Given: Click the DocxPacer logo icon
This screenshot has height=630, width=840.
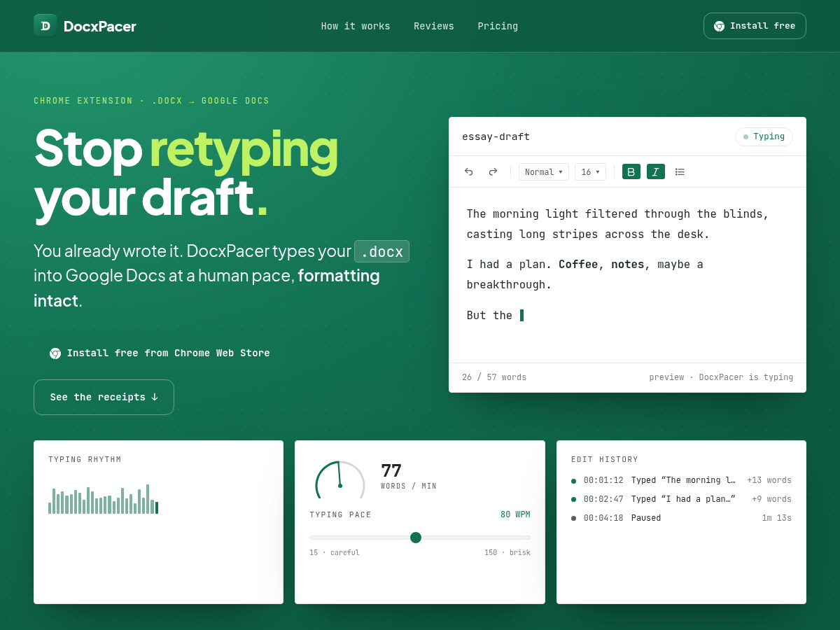Looking at the screenshot, I should pos(45,26).
